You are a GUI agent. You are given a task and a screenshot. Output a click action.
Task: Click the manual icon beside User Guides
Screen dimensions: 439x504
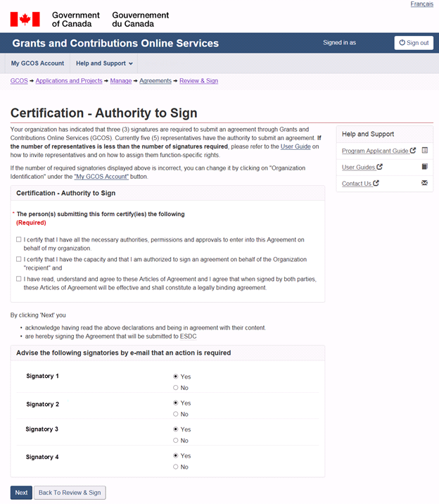coord(424,167)
